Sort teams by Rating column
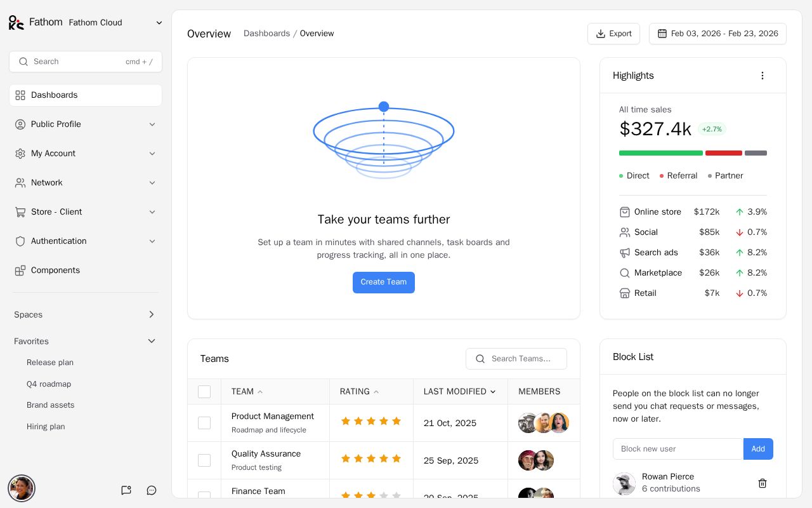The width and height of the screenshot is (812, 508). 360,392
